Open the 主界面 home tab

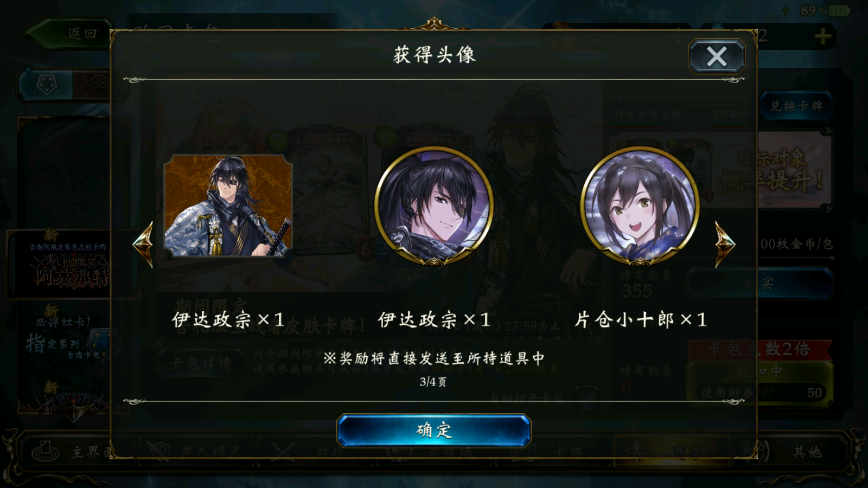click(71, 451)
